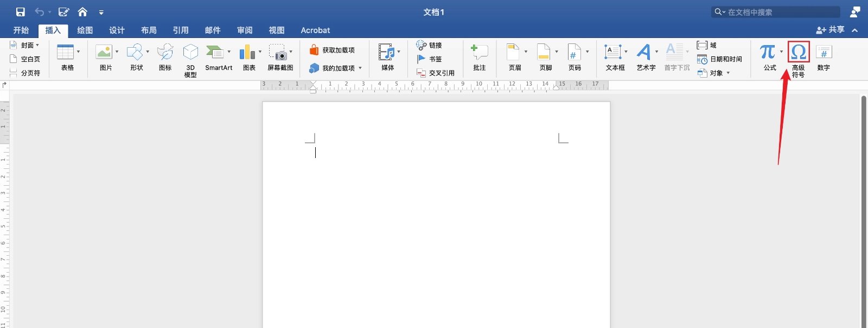The height and width of the screenshot is (328, 868).
Task: Switch to the 设计 tab
Action: pos(117,30)
